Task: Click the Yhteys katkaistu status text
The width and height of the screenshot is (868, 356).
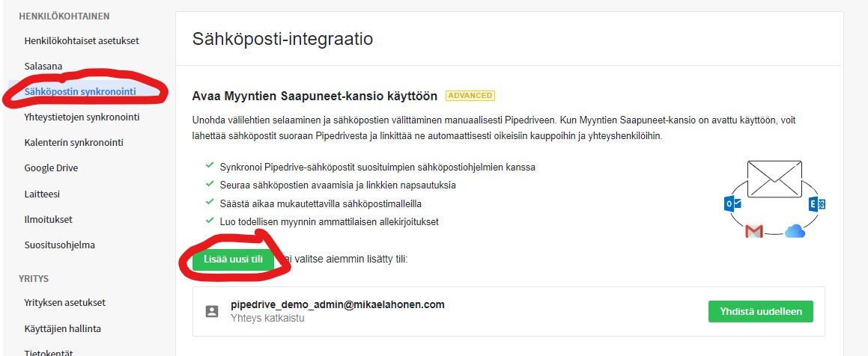Action: tap(267, 319)
